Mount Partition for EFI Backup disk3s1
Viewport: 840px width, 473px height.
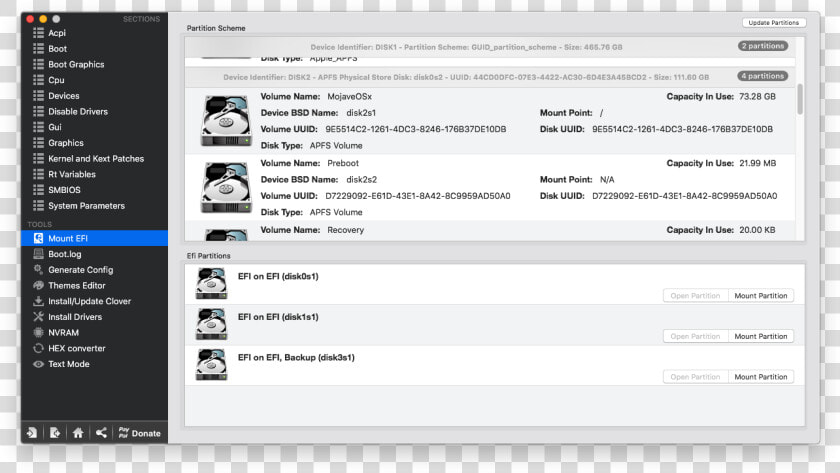tap(761, 377)
